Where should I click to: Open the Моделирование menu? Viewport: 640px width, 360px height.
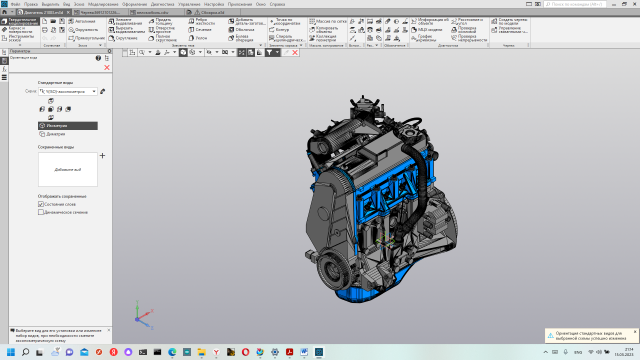coord(103,4)
